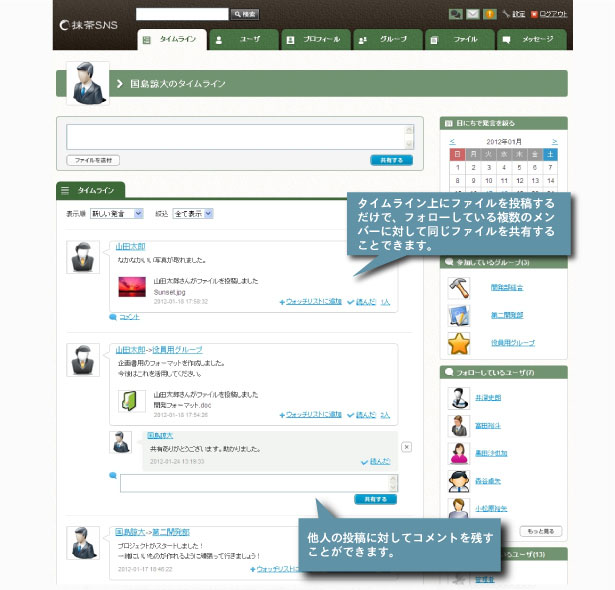Click the search 検索 button
The width and height of the screenshot is (615, 590).
click(245, 15)
